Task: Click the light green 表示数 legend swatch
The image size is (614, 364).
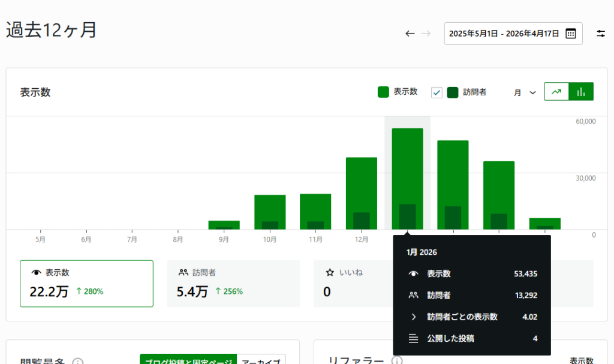Action: tap(384, 92)
